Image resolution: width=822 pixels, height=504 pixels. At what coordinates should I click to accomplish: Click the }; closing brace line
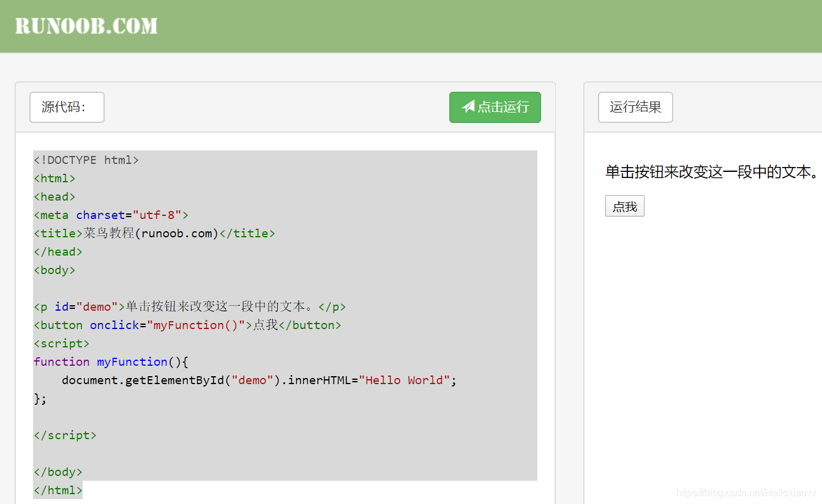[x=40, y=398]
